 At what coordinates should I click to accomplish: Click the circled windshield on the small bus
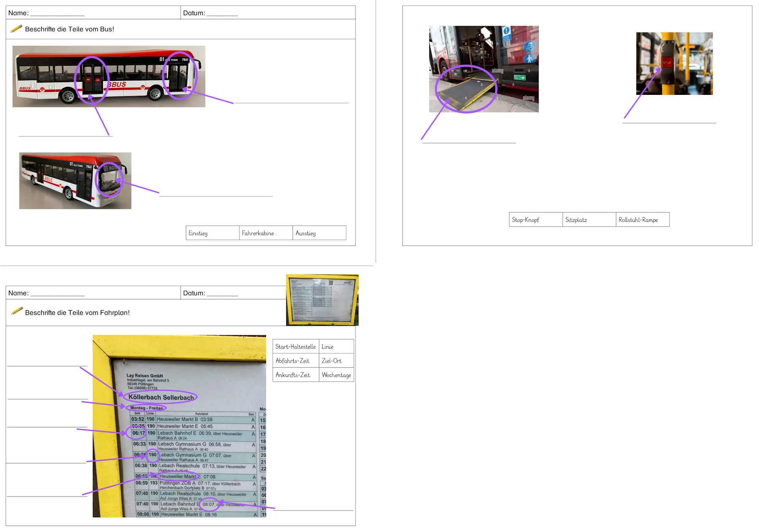[x=109, y=180]
